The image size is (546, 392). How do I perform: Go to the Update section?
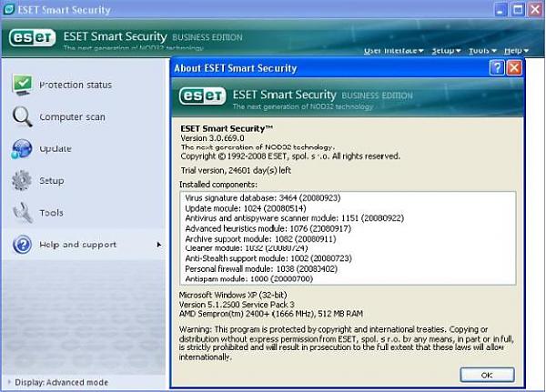(x=56, y=149)
